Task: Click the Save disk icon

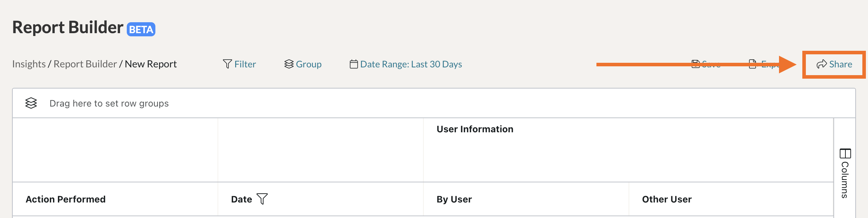Action: click(695, 64)
